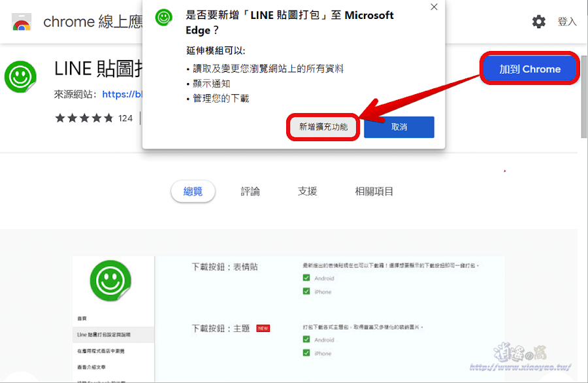Click the 下載按鈕：表情貼 heading
Image resolution: width=588 pixels, height=383 pixels.
pos(225,267)
